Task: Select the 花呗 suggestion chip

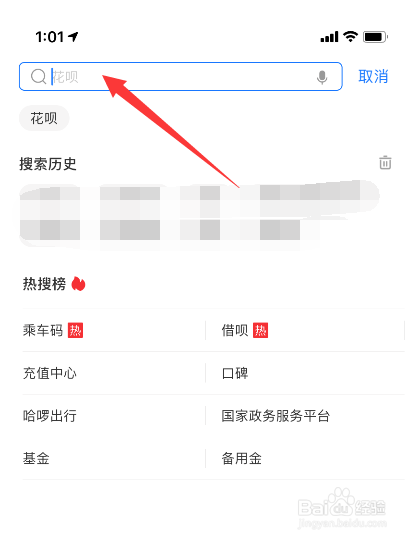Action: tap(44, 118)
